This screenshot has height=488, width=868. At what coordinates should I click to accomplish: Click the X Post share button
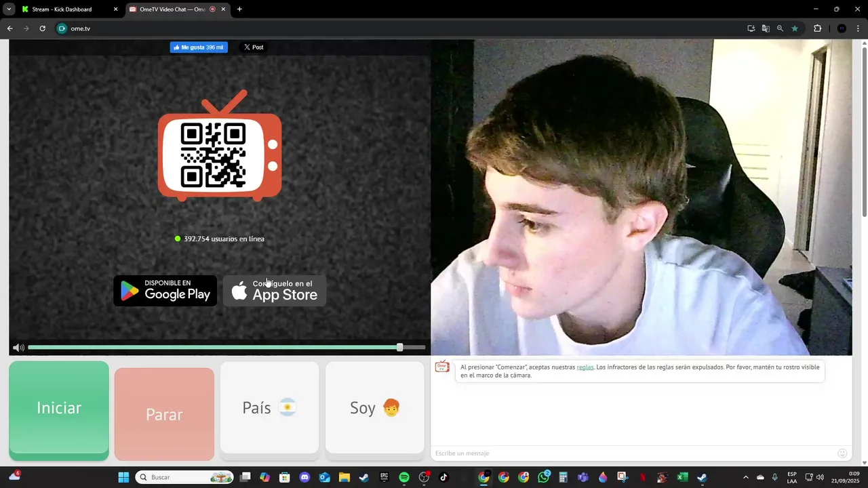(x=254, y=47)
